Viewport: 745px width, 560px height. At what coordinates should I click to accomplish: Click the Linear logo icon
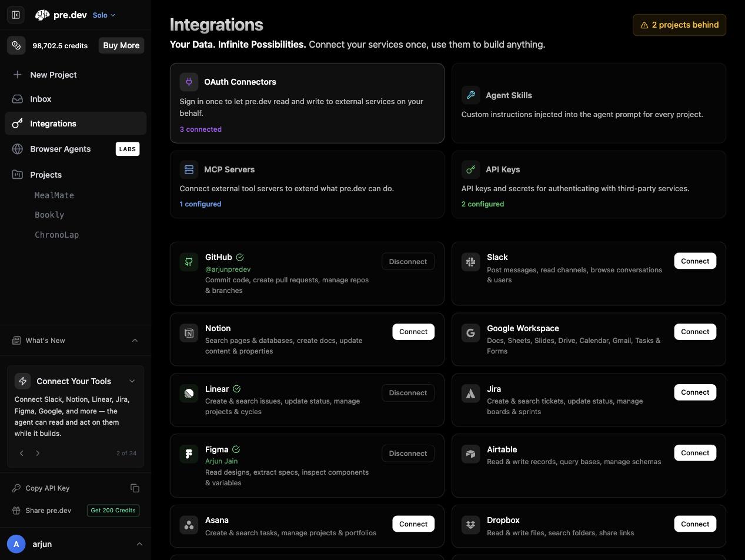189,394
